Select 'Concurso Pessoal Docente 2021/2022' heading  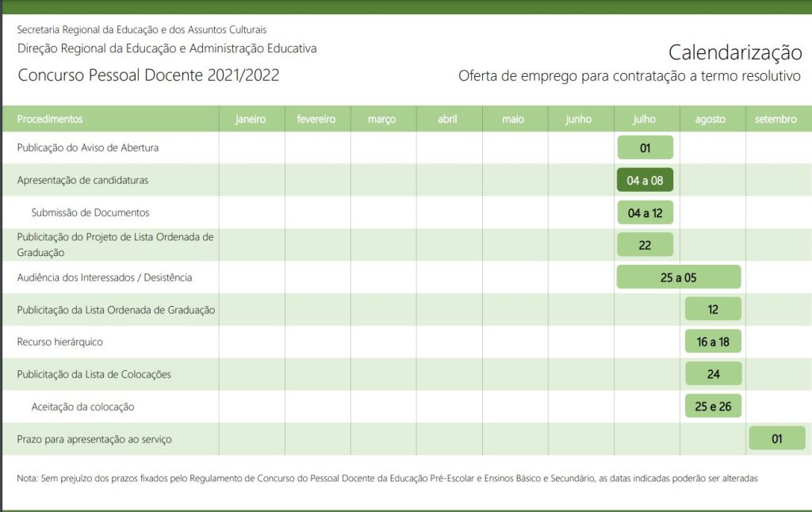(x=148, y=75)
